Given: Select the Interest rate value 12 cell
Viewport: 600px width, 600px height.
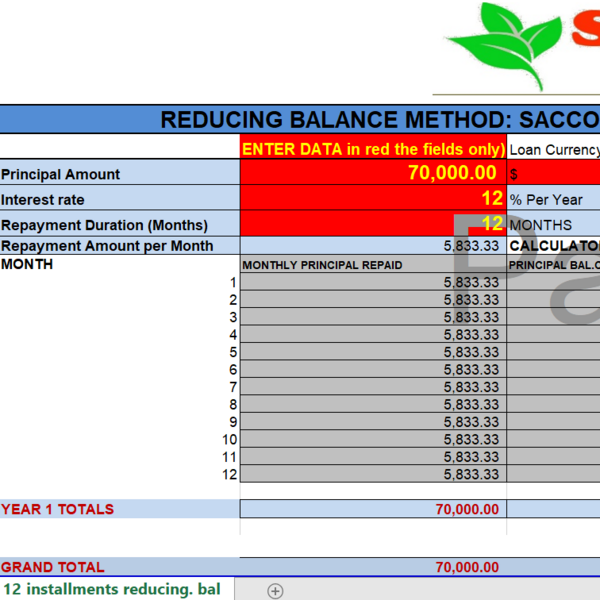Looking at the screenshot, I should coord(373,198).
